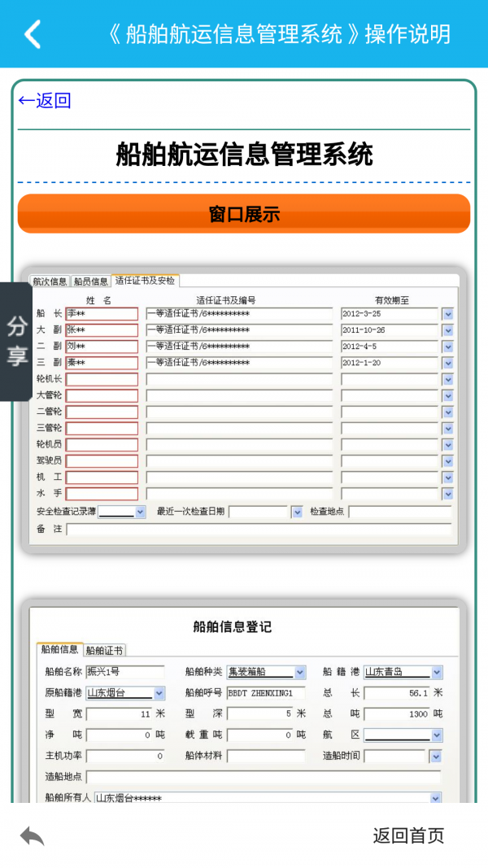Click the ←返回 link

(x=45, y=100)
